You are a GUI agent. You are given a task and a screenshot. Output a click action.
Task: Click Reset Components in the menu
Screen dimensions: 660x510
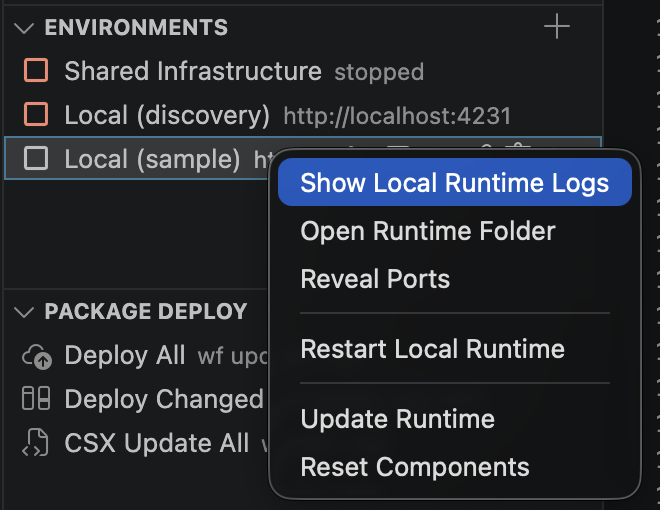pyautogui.click(x=455, y=467)
